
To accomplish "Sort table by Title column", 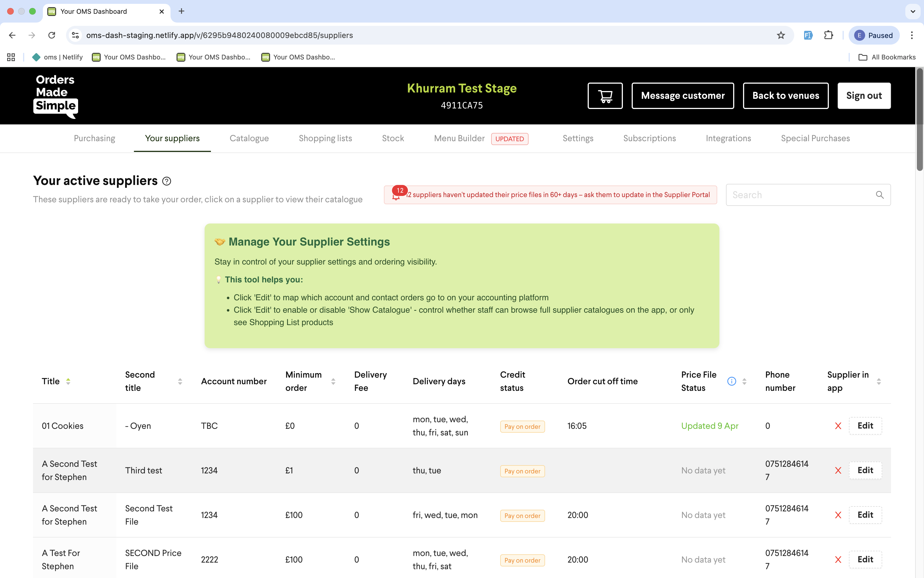I will coord(68,381).
